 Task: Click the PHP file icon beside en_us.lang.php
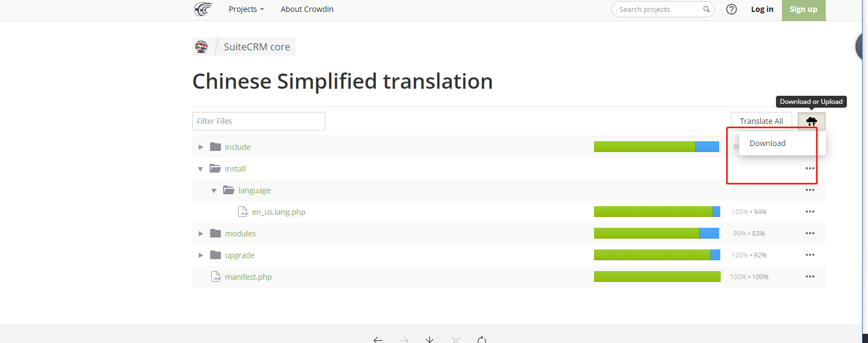click(x=243, y=212)
